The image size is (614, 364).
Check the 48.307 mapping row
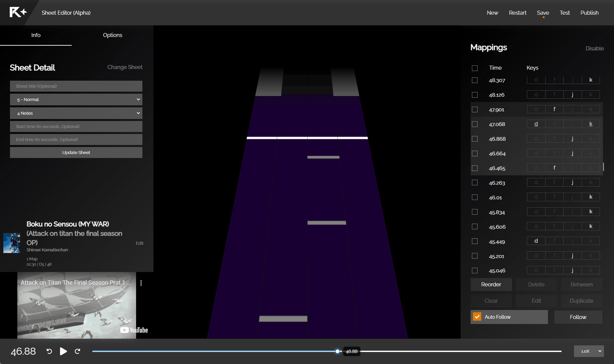point(475,80)
